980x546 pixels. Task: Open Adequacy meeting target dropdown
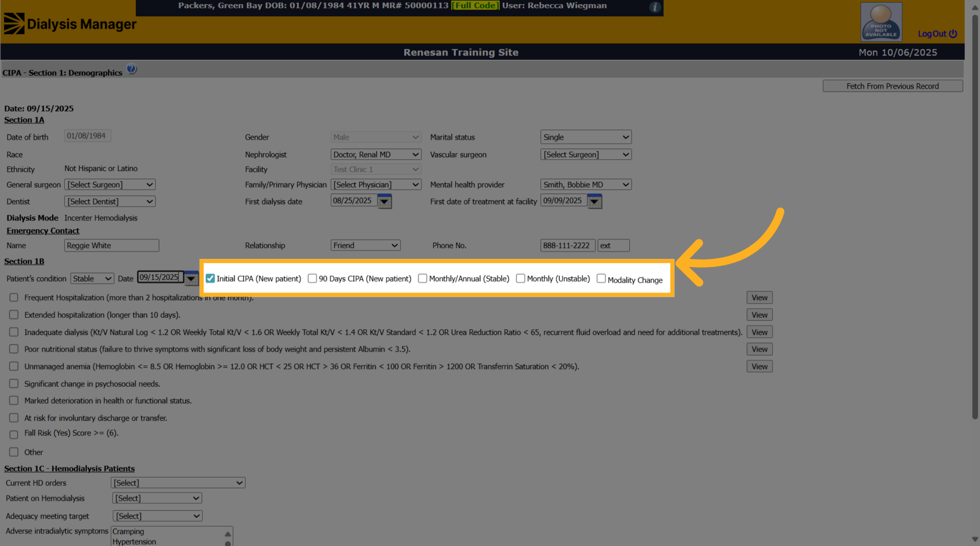pyautogui.click(x=158, y=516)
